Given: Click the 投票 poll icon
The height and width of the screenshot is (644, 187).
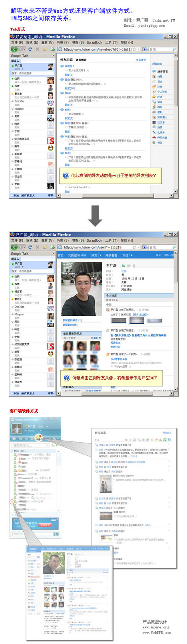Looking at the screenshot, I should [154, 128].
